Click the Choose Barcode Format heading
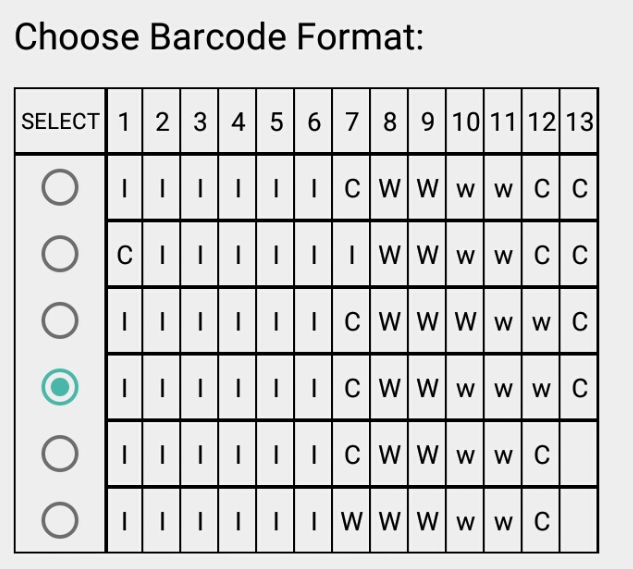The width and height of the screenshot is (633, 569). (x=219, y=37)
